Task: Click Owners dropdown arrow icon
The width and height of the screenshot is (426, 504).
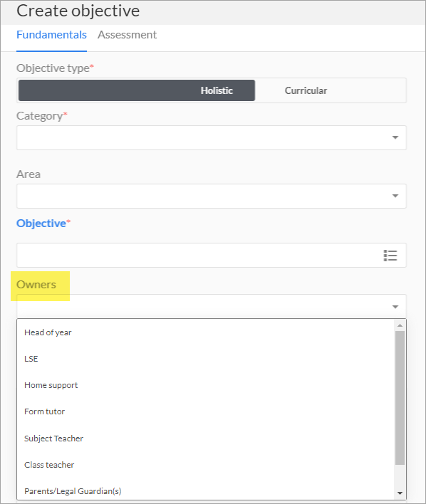Action: click(395, 307)
